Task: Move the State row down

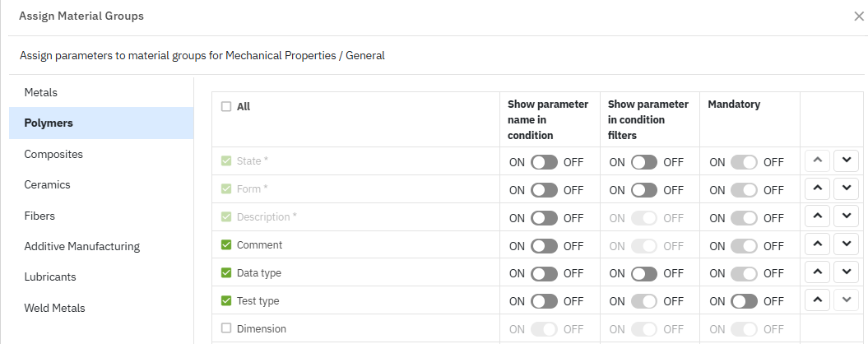Action: click(846, 160)
